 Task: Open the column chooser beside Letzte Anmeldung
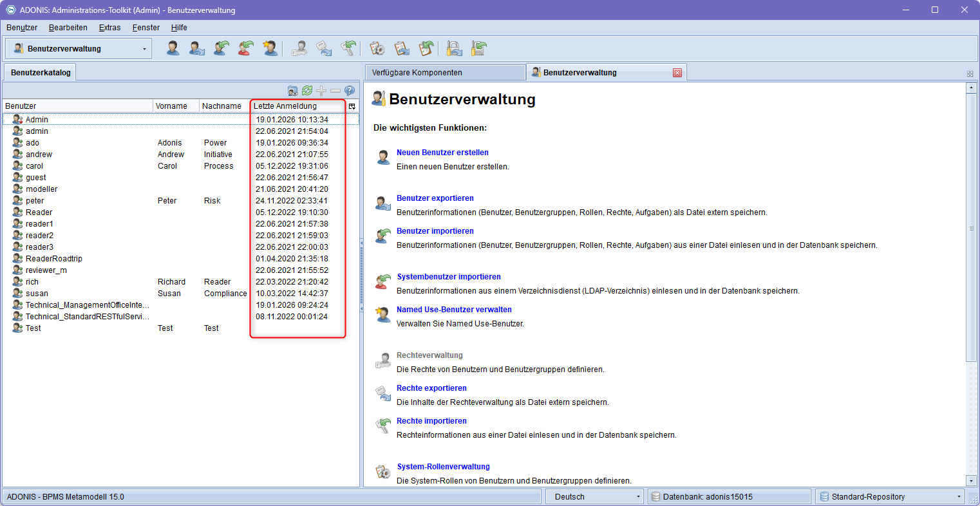pyautogui.click(x=352, y=106)
